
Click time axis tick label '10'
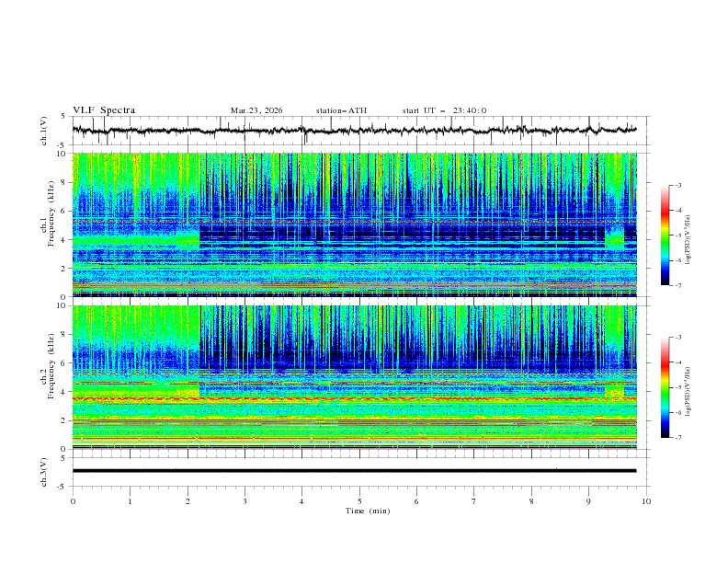coord(646,501)
